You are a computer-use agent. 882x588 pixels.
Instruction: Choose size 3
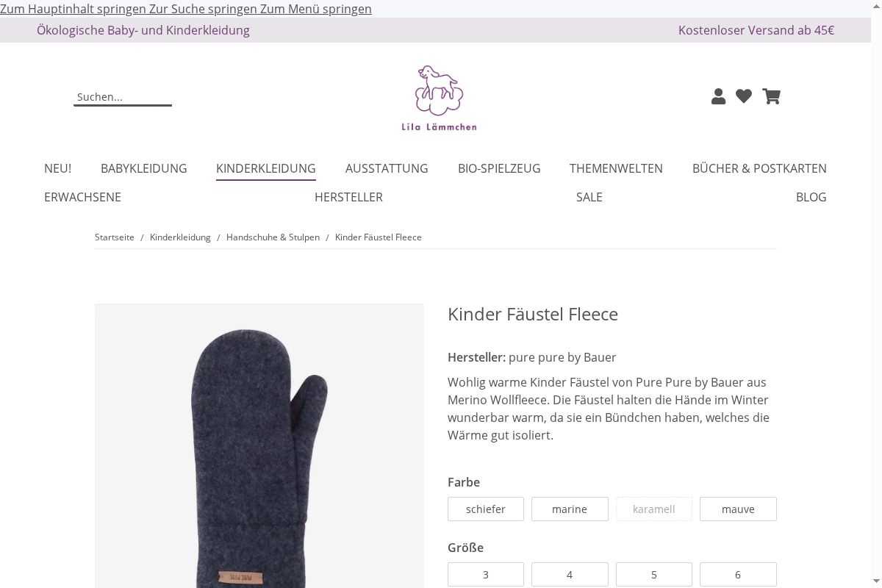click(x=486, y=574)
